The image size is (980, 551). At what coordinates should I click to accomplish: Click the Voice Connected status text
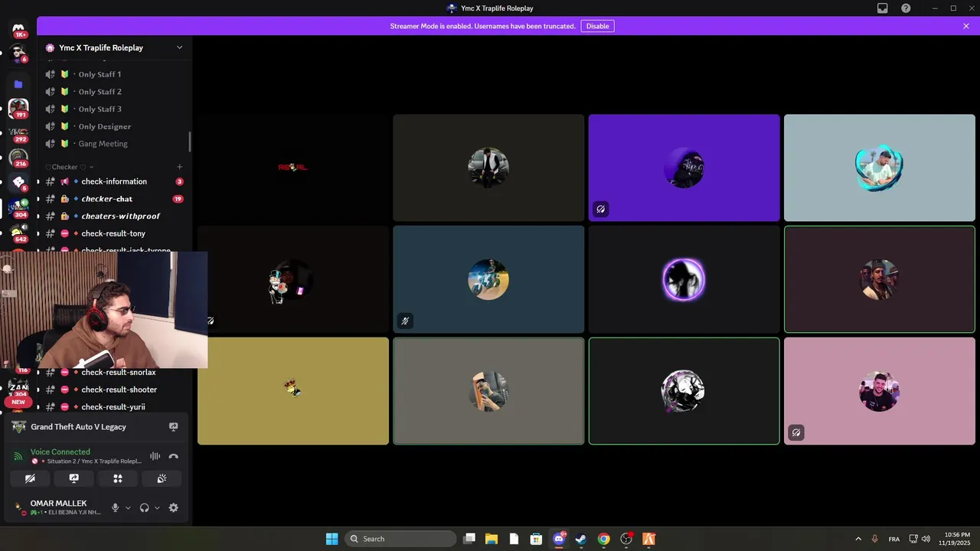pos(60,452)
